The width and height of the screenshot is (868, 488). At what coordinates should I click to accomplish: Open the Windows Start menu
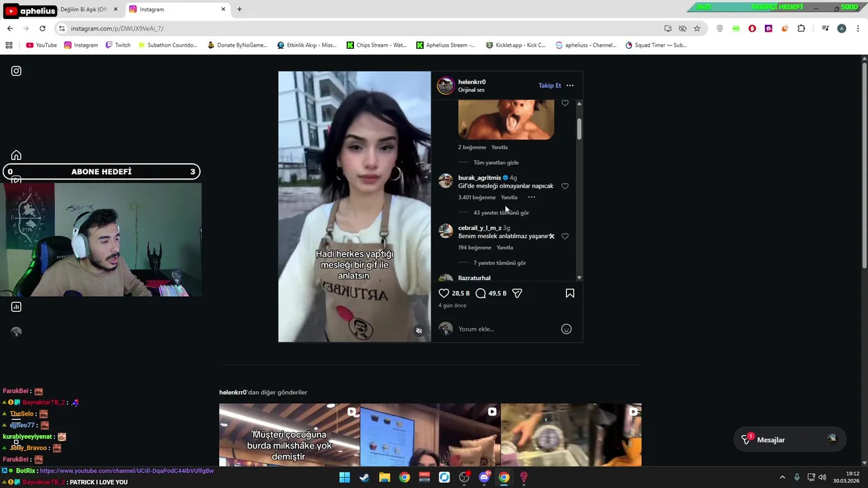click(344, 477)
